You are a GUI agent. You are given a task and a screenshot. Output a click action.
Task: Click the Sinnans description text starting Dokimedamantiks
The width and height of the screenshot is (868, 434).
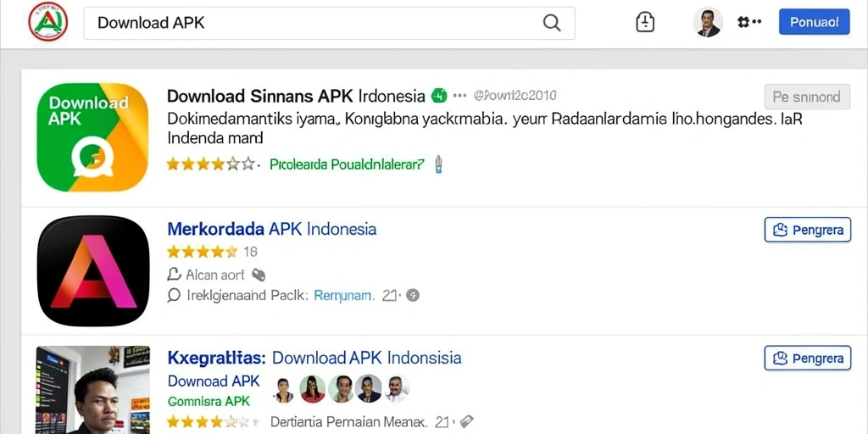pos(484,128)
